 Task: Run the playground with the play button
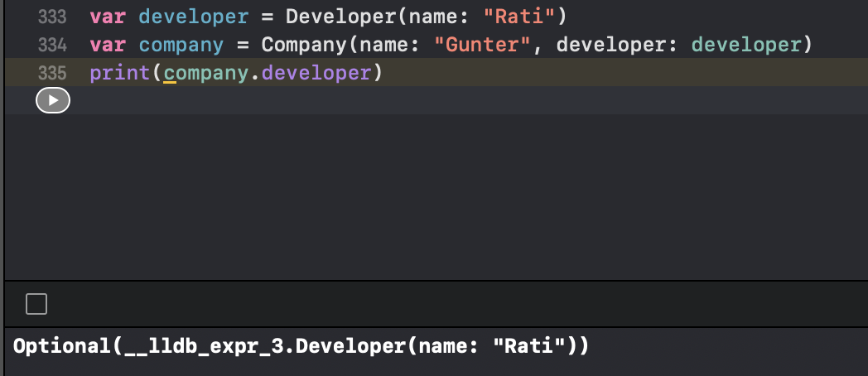(53, 100)
